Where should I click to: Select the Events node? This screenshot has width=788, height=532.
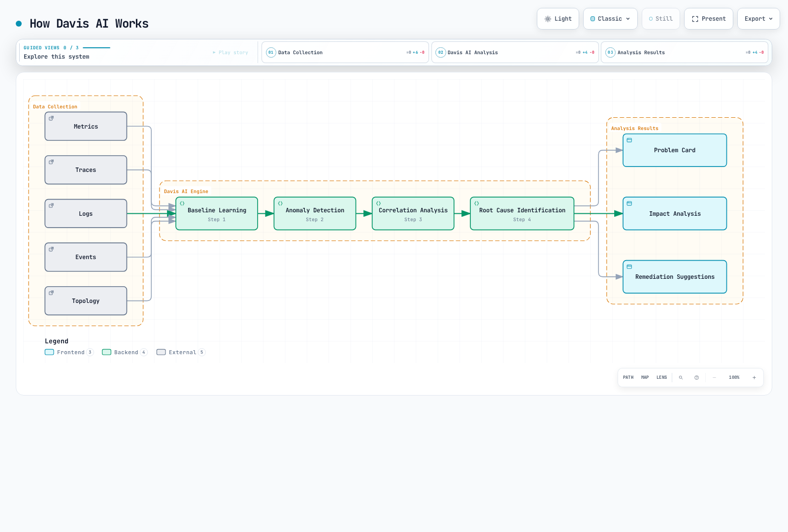[86, 257]
